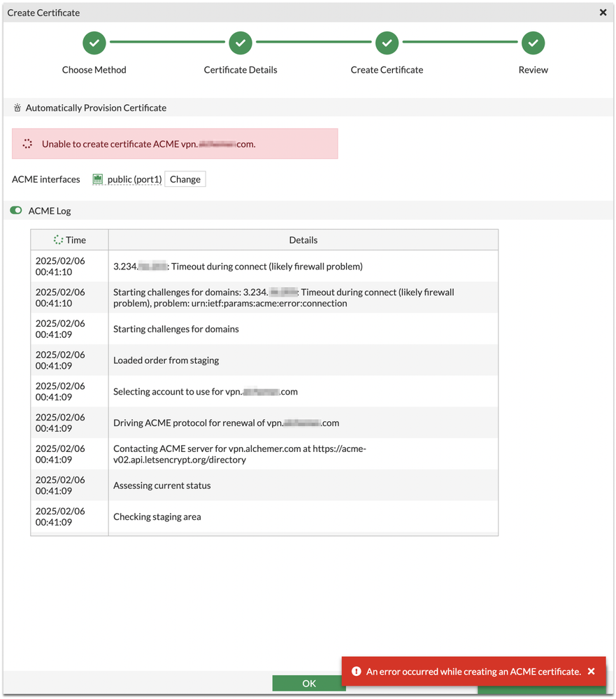Click the loading spinner in the error banner

point(27,144)
